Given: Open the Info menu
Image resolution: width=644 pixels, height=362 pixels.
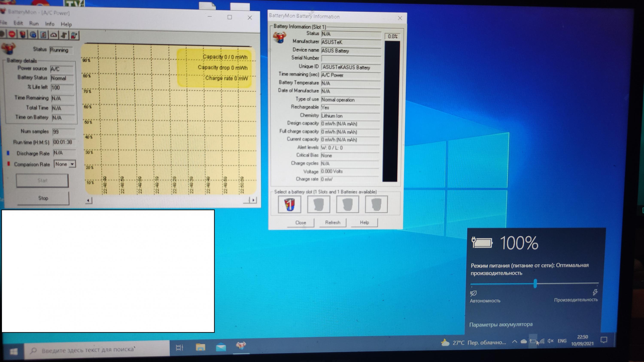Looking at the screenshot, I should [x=50, y=24].
